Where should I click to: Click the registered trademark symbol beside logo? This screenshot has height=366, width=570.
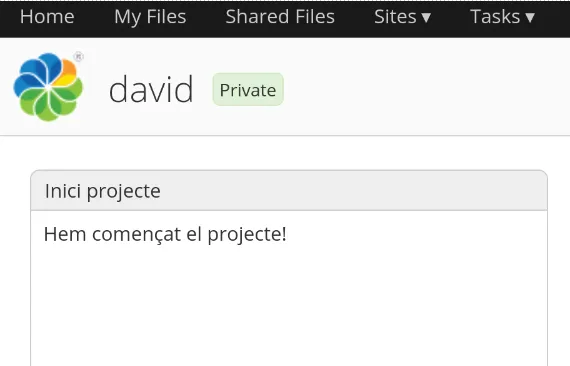click(x=79, y=57)
